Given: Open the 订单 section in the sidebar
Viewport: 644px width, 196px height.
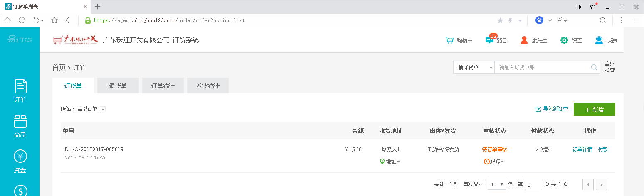Looking at the screenshot, I should (20, 91).
